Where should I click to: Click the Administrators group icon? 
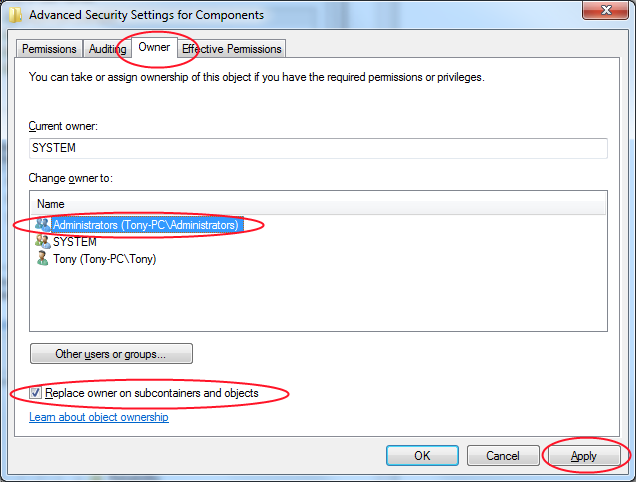pos(43,225)
